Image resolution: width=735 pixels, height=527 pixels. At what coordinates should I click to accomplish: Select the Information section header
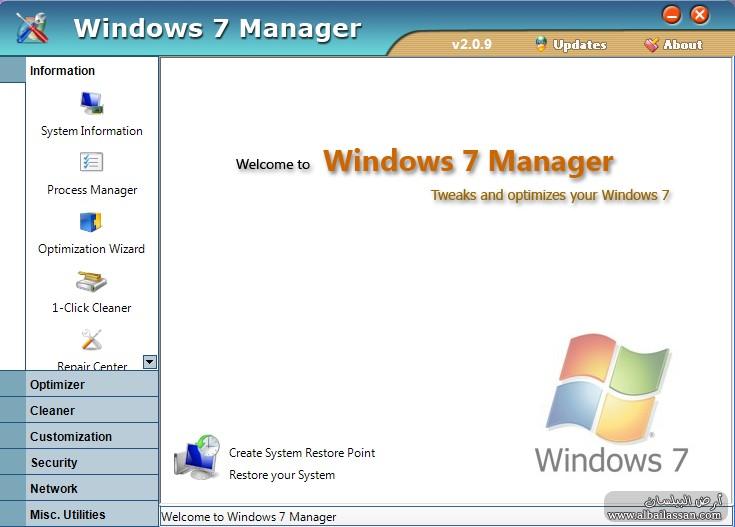(79, 70)
